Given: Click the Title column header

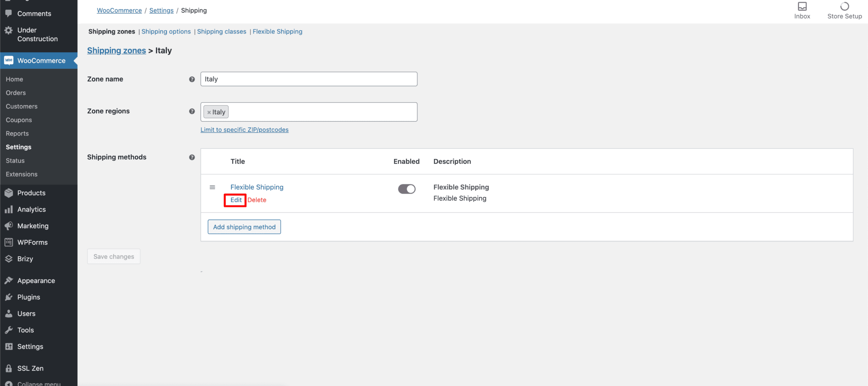Looking at the screenshot, I should (238, 161).
